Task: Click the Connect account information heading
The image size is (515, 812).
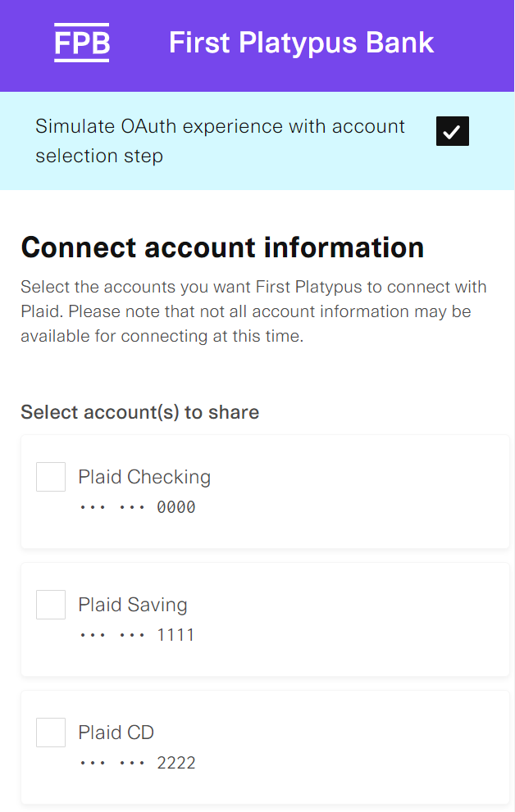Action: [222, 247]
